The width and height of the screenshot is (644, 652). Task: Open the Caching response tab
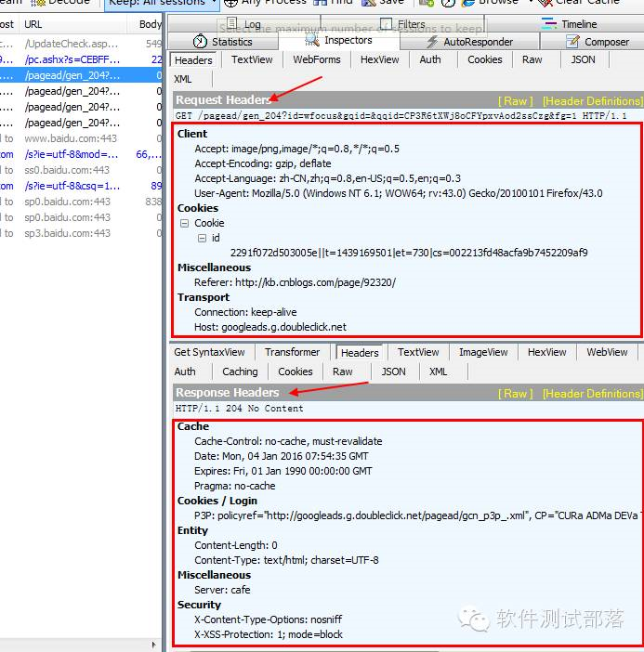240,372
